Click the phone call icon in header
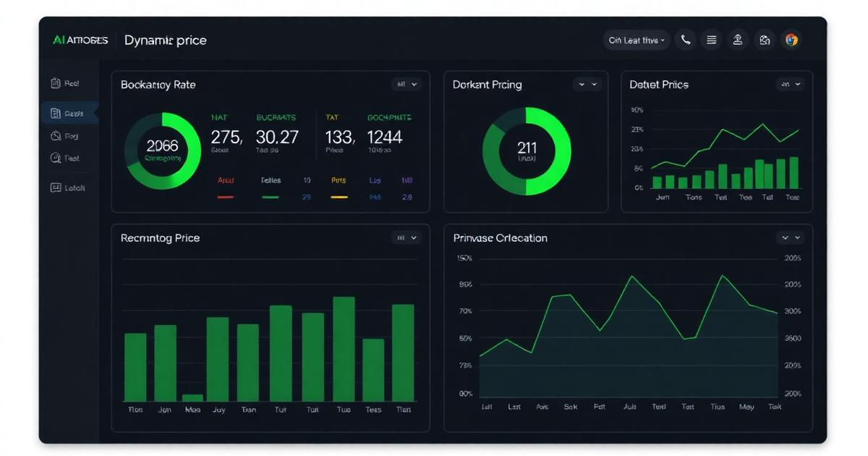This screenshot has width=868, height=456. pos(686,40)
